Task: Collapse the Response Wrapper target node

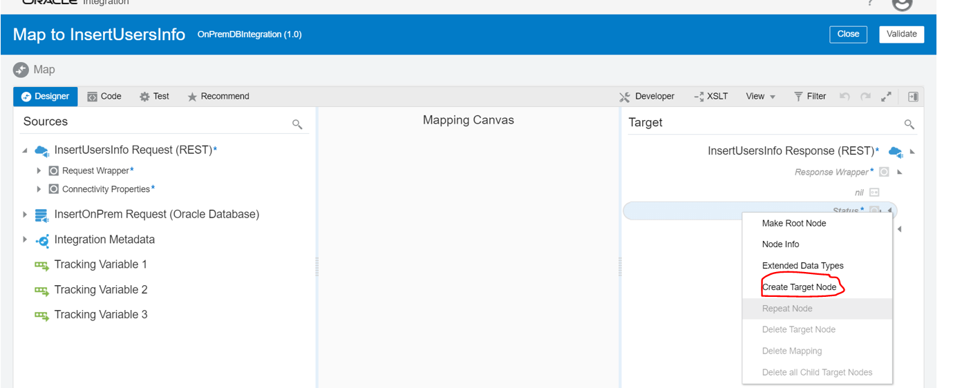Action: [900, 172]
